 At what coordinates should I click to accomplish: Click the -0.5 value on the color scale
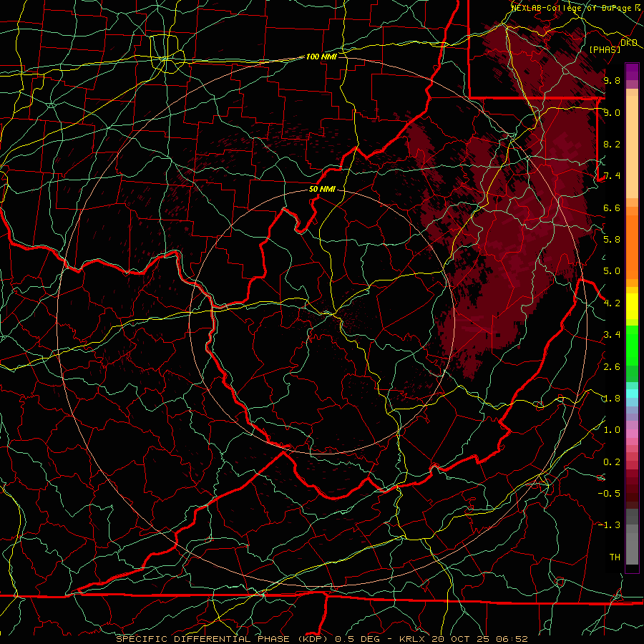[609, 494]
